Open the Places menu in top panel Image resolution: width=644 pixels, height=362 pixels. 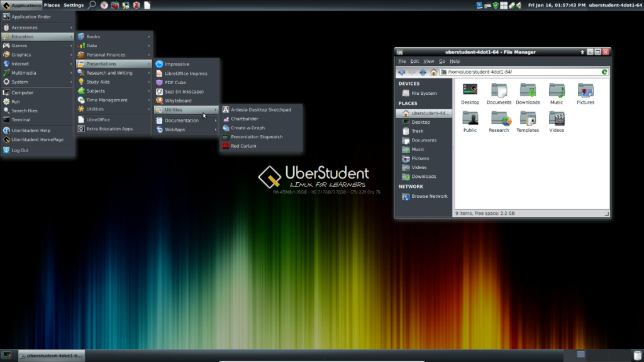pos(52,5)
